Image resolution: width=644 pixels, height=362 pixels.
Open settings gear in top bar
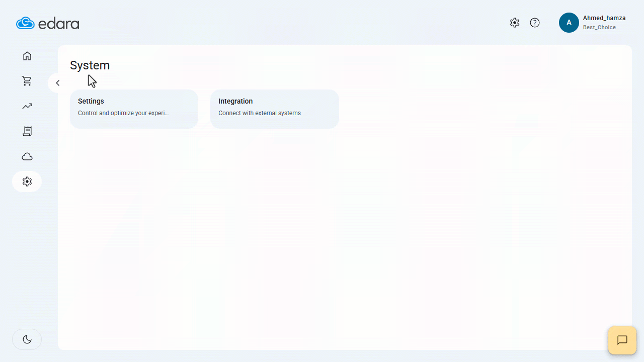pos(514,23)
